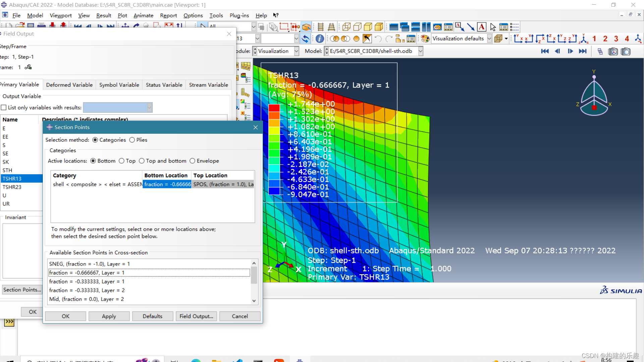The width and height of the screenshot is (644, 362).
Task: Expand the Module dropdown
Action: point(297,51)
